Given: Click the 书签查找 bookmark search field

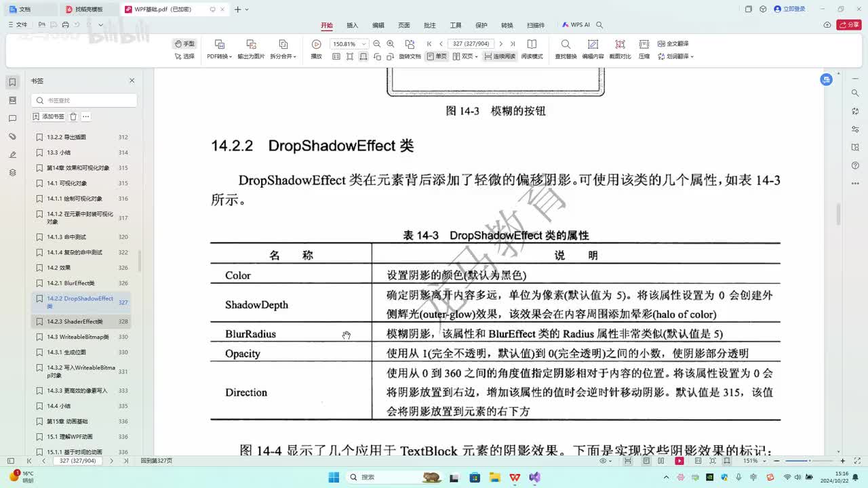Looking at the screenshot, I should 84,100.
